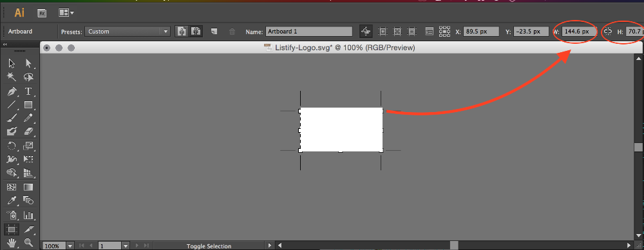Click the horizontal scrollbar thumb
The image size is (644, 250).
click(x=454, y=246)
